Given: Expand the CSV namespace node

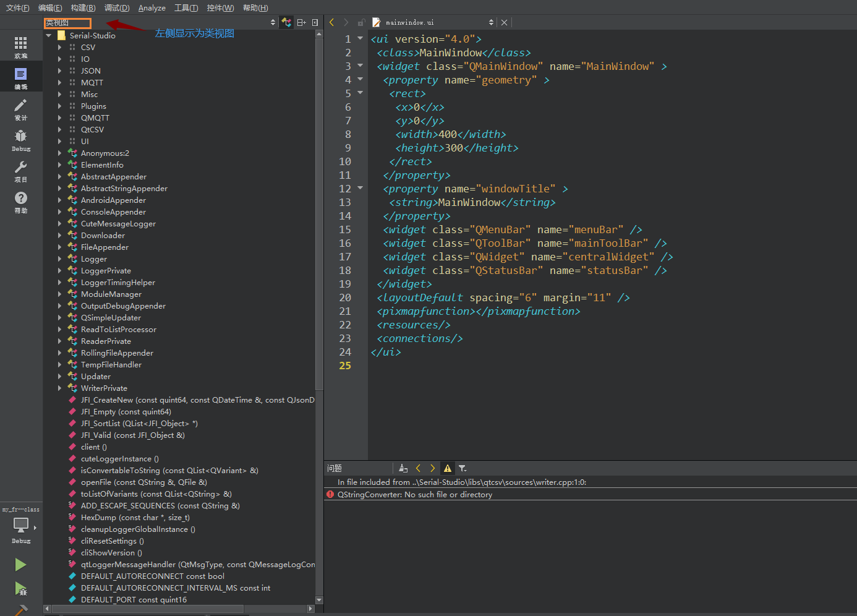Looking at the screenshot, I should [60, 48].
